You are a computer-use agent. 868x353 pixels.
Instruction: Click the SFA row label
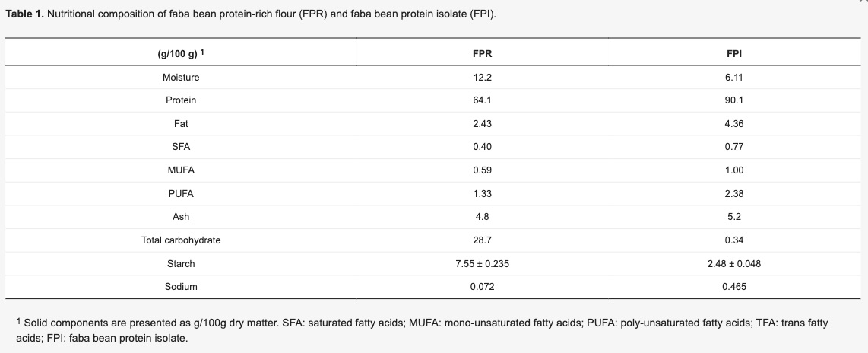181,147
